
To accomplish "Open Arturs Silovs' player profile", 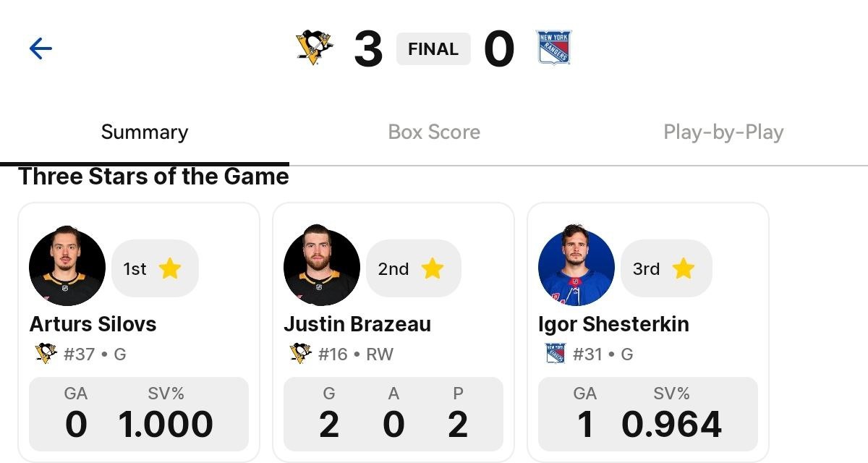I will 91,324.
